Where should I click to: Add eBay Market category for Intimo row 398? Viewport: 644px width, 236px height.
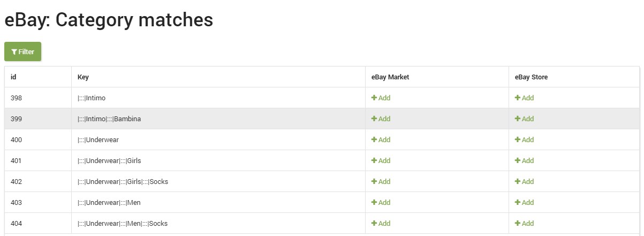pos(381,98)
